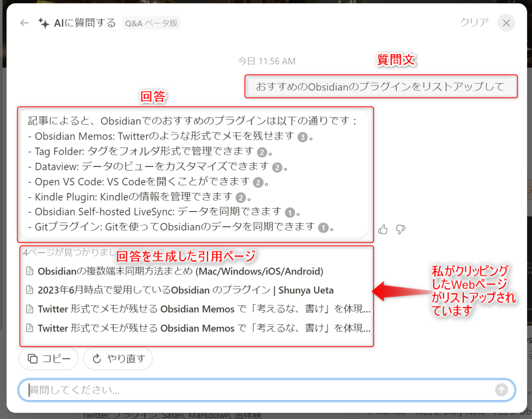Viewport: 532px width, 419px height.
Task: Clear the conversation with クリア
Action: (474, 22)
